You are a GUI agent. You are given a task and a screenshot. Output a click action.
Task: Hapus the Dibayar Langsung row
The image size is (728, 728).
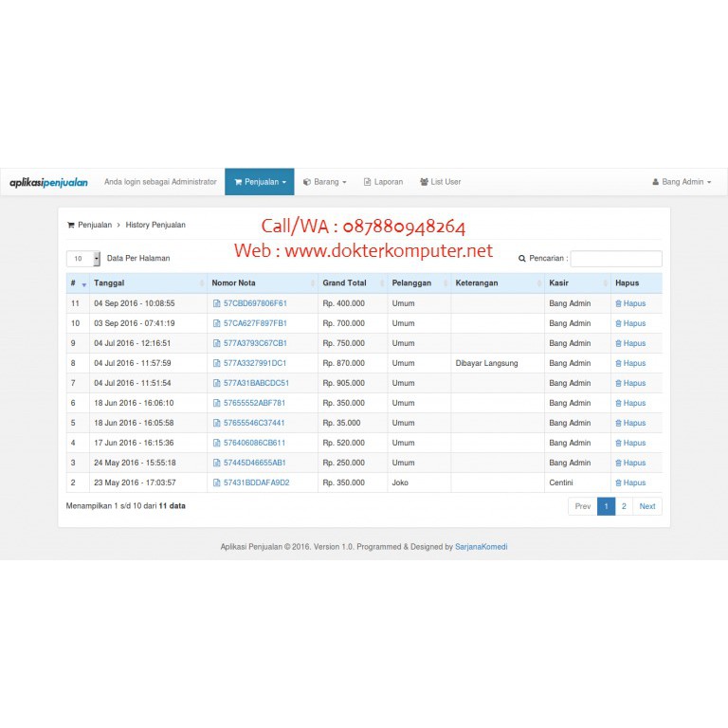coord(630,364)
